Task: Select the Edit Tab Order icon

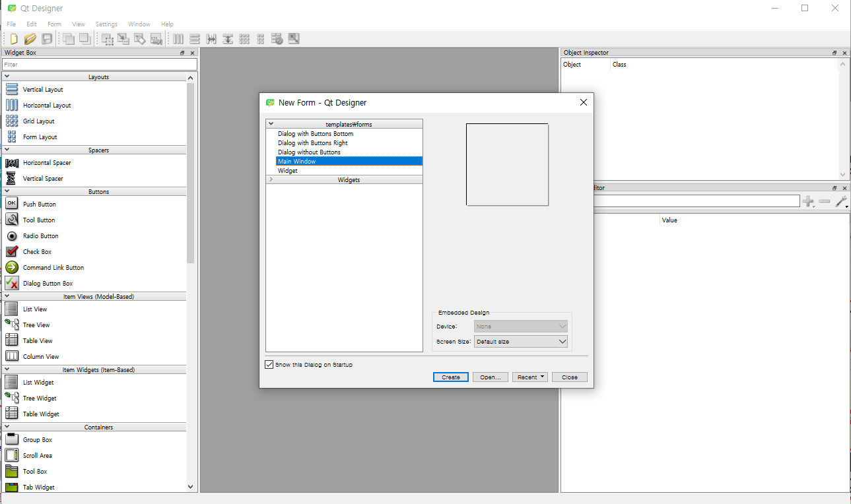Action: (156, 39)
